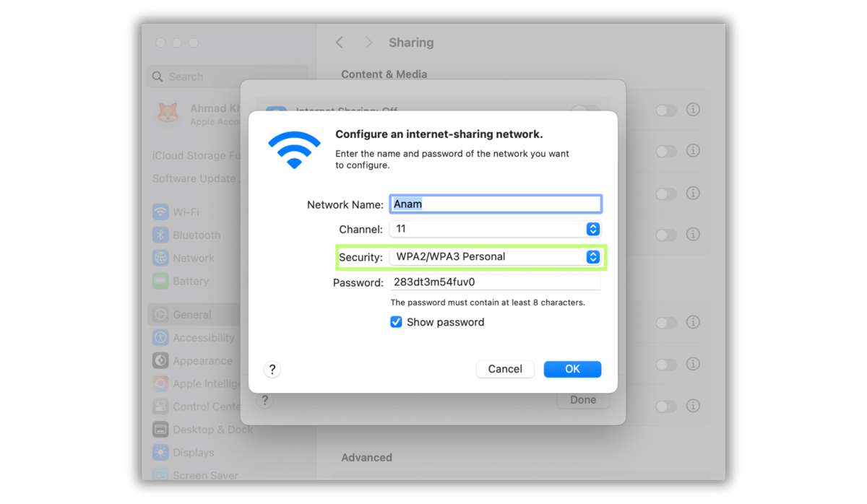Screen dimensions: 867x504
Task: Click the Done button in Sharing sheet
Action: [583, 400]
